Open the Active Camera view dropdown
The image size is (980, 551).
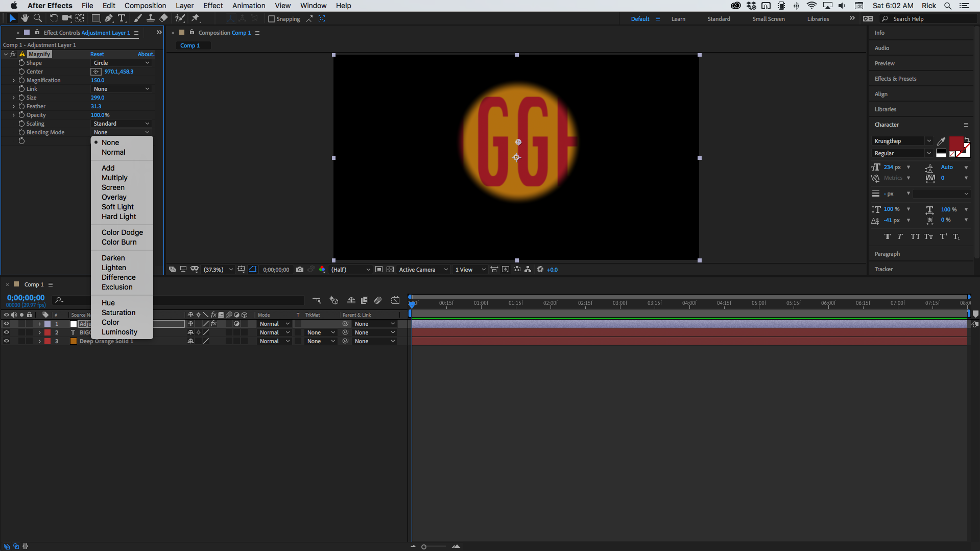click(x=423, y=270)
